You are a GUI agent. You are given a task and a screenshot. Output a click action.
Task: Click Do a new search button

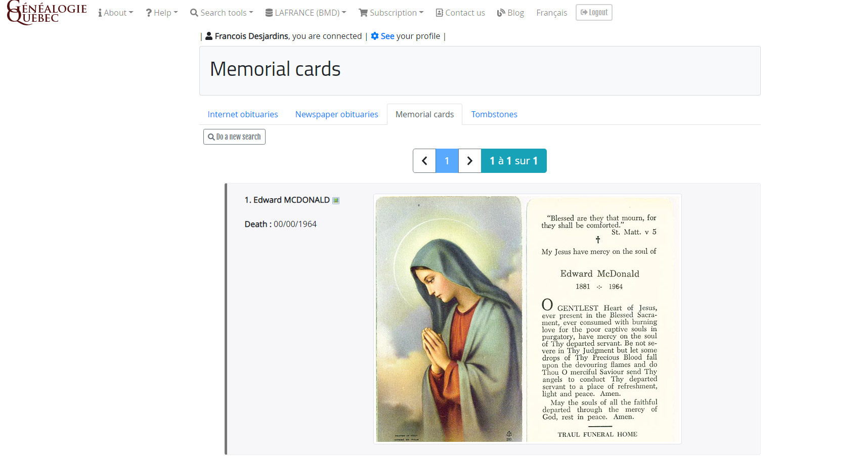click(x=234, y=136)
